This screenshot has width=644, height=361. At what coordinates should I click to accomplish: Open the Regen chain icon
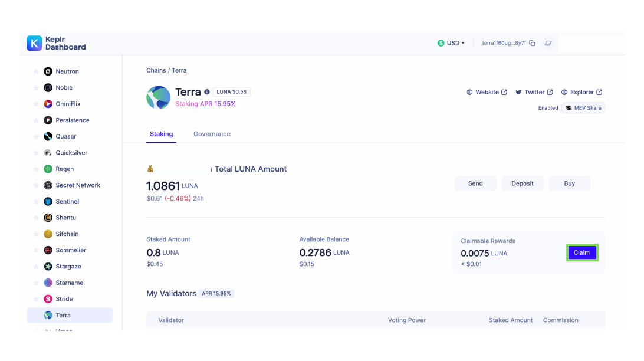[x=48, y=169]
